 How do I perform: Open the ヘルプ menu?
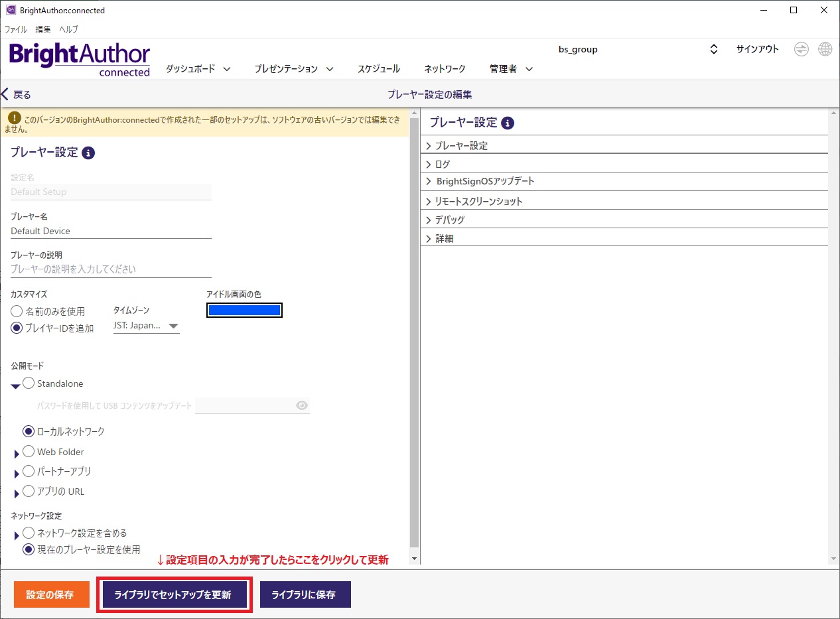[x=68, y=29]
